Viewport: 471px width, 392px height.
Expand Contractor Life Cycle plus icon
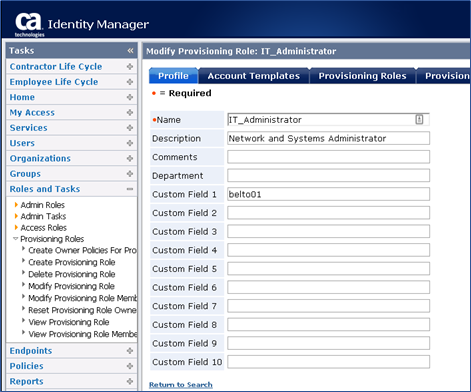click(130, 67)
